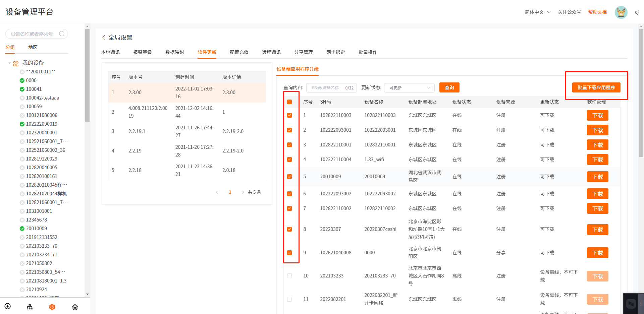Click the back arrow beside 全局设置
The height and width of the screenshot is (314, 644).
click(104, 37)
